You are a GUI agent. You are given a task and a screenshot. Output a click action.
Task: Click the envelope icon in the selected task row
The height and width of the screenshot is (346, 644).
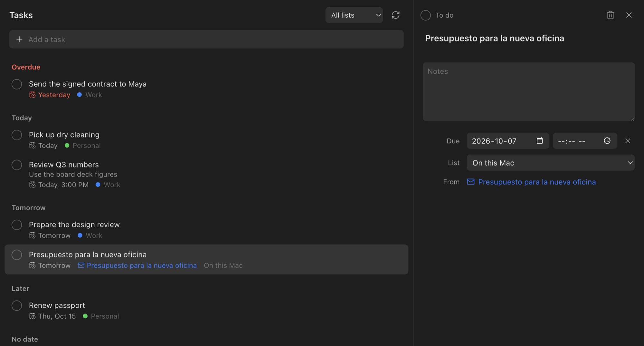(x=81, y=265)
